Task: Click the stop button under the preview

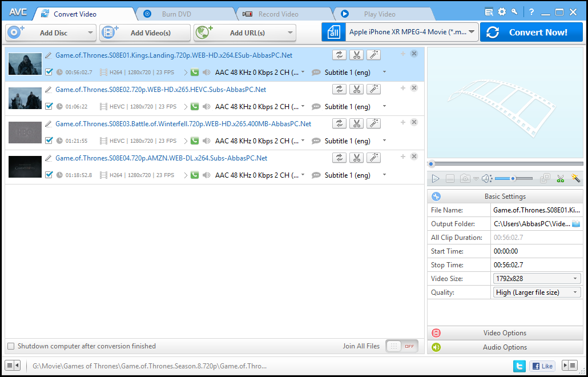Action: pyautogui.click(x=450, y=179)
